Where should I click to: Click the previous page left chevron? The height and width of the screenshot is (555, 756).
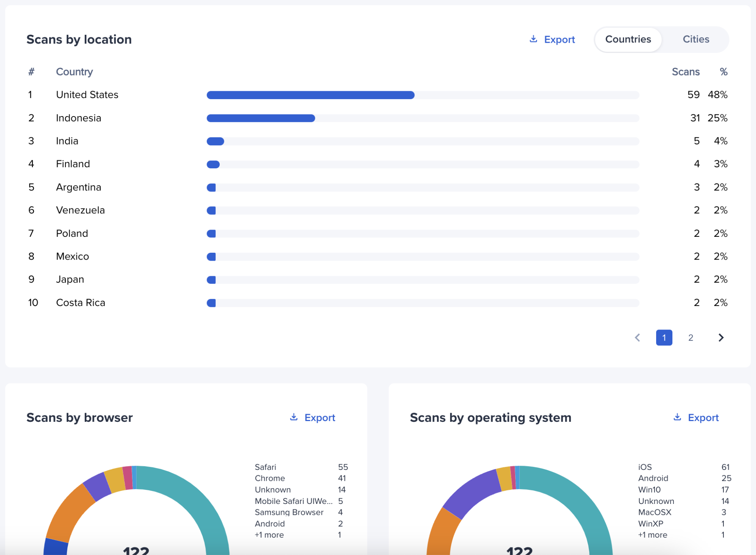637,337
